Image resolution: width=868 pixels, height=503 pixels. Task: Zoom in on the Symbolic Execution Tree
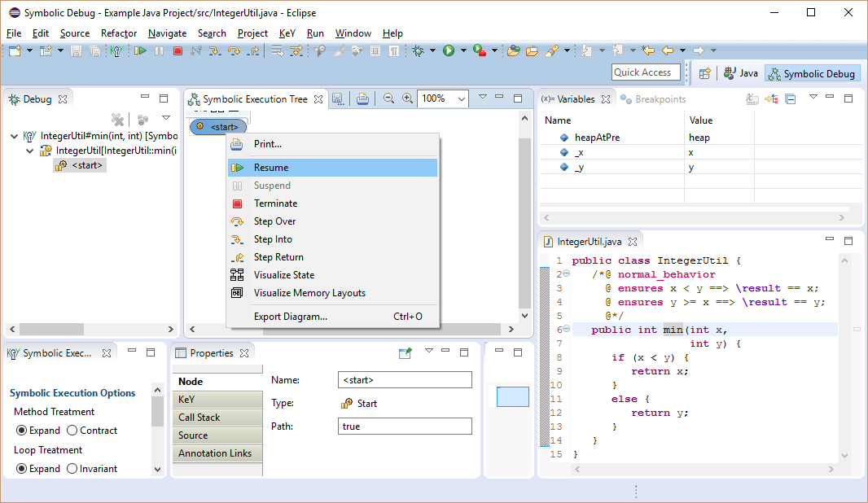tap(407, 98)
